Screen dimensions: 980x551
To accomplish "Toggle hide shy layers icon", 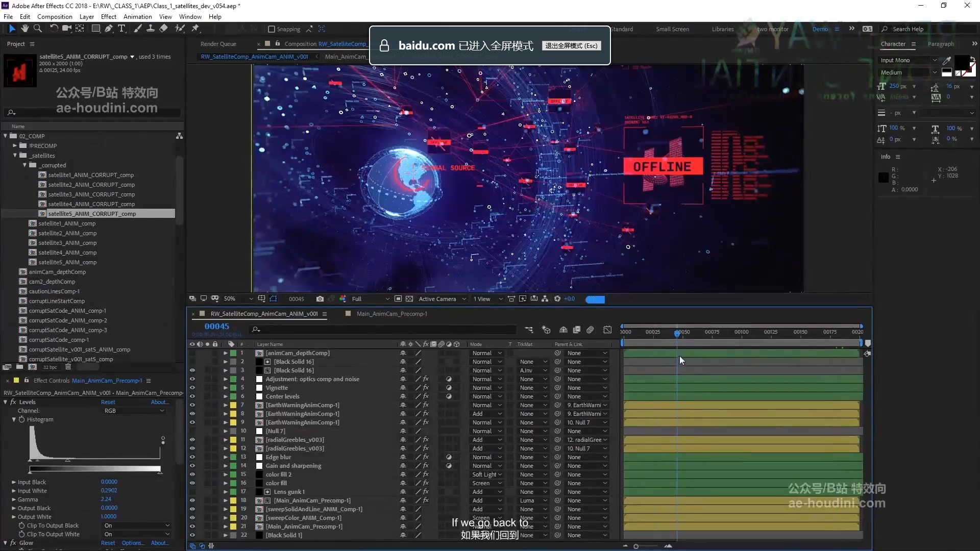I will (x=563, y=330).
